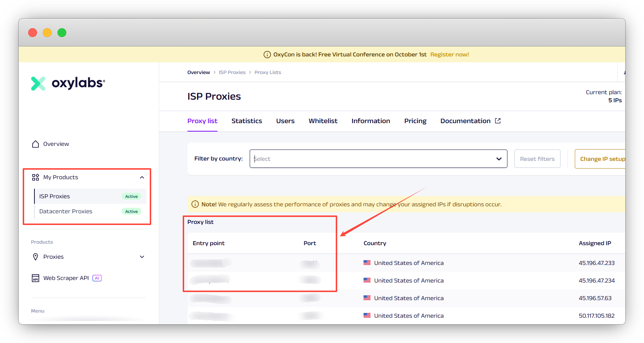This screenshot has width=644, height=343.
Task: Open Overview in the sidebar
Action: [x=56, y=144]
